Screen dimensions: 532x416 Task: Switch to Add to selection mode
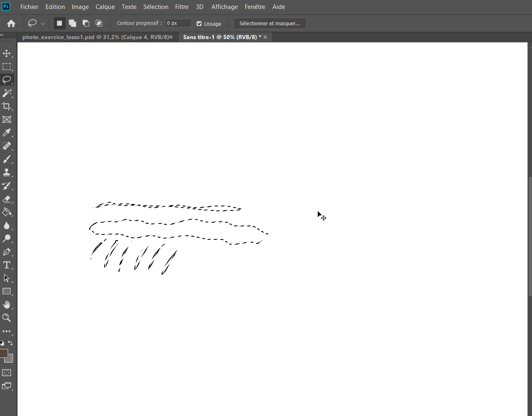(x=73, y=23)
